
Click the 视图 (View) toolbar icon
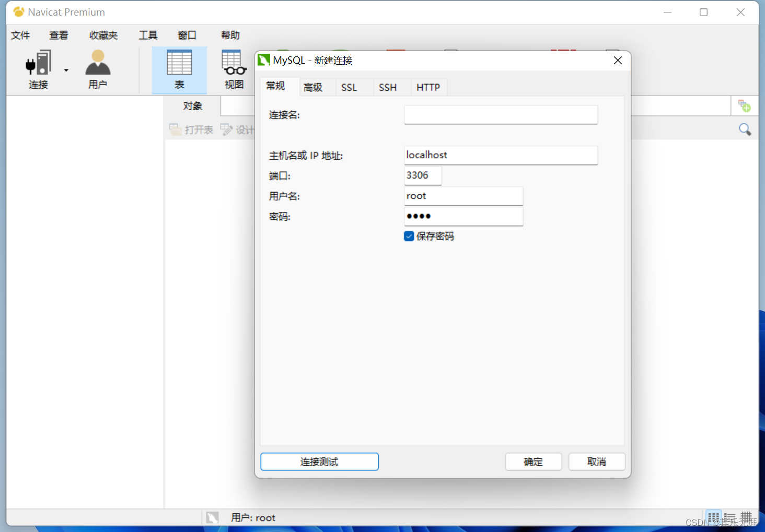tap(234, 69)
